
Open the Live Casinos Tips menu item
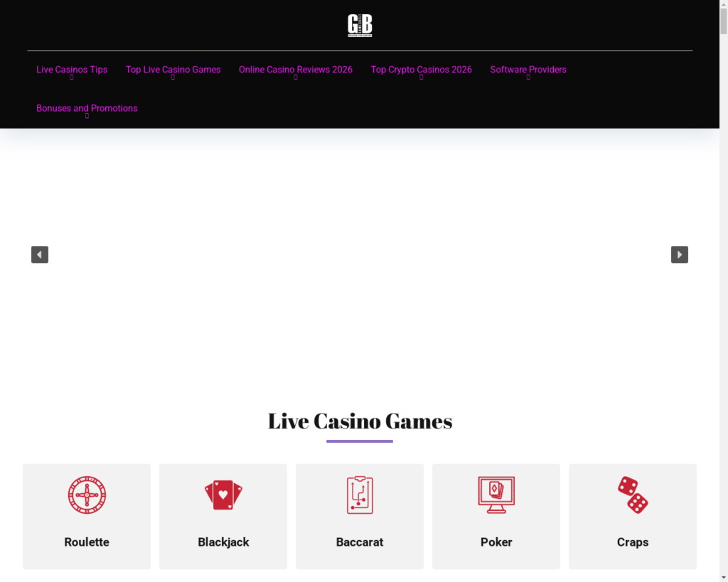point(72,69)
